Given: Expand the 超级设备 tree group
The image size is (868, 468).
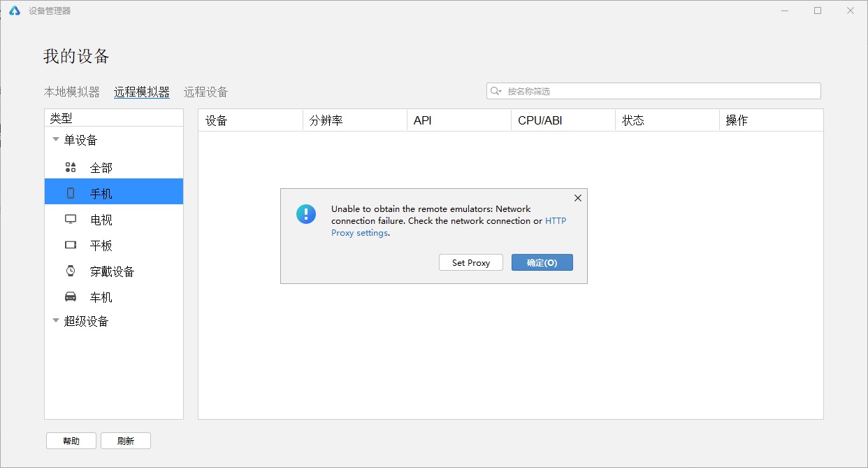Looking at the screenshot, I should (56, 320).
